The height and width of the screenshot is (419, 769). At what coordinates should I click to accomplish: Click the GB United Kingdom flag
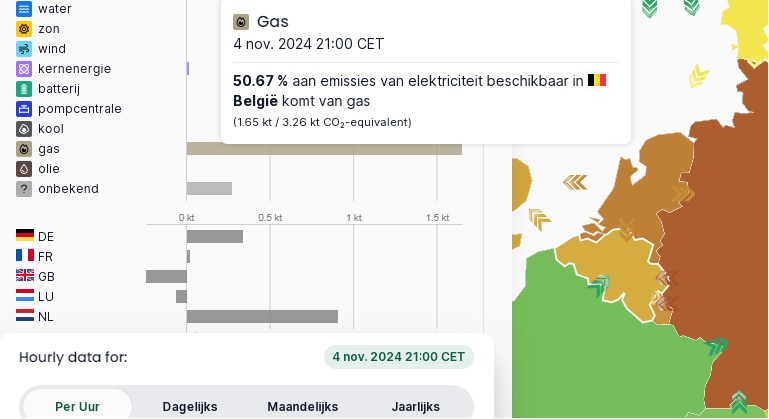25,276
